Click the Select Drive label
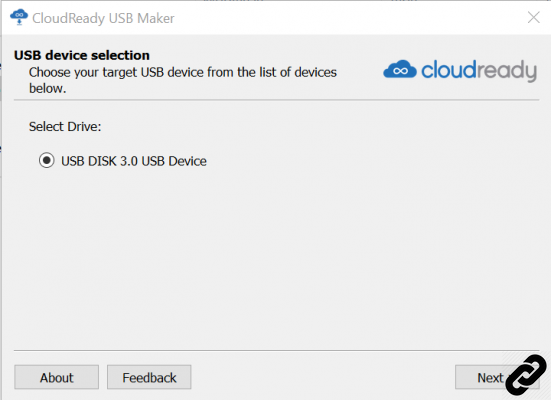The width and height of the screenshot is (551, 400). [x=65, y=127]
